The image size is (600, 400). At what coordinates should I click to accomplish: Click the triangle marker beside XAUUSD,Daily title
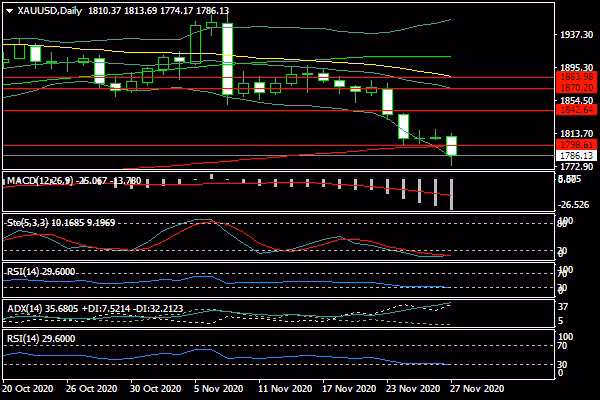tap(8, 10)
